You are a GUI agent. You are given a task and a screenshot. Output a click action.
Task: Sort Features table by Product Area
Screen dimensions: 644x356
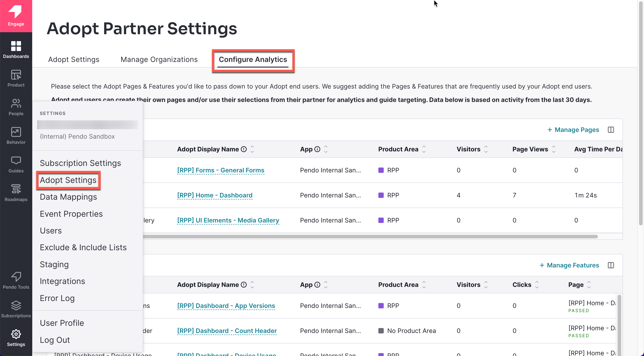tap(424, 285)
